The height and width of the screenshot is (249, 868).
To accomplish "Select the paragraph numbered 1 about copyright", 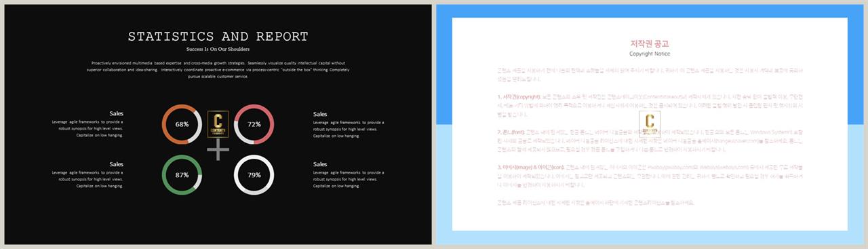I will [650, 107].
